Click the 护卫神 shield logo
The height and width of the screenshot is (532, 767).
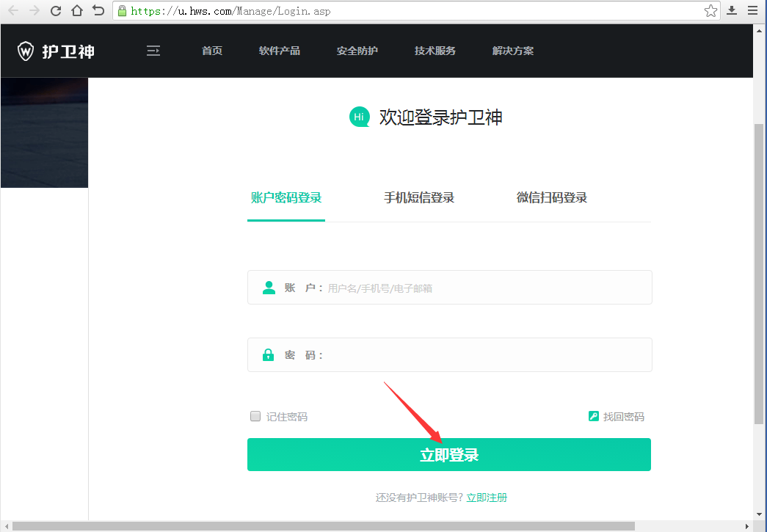click(x=26, y=51)
